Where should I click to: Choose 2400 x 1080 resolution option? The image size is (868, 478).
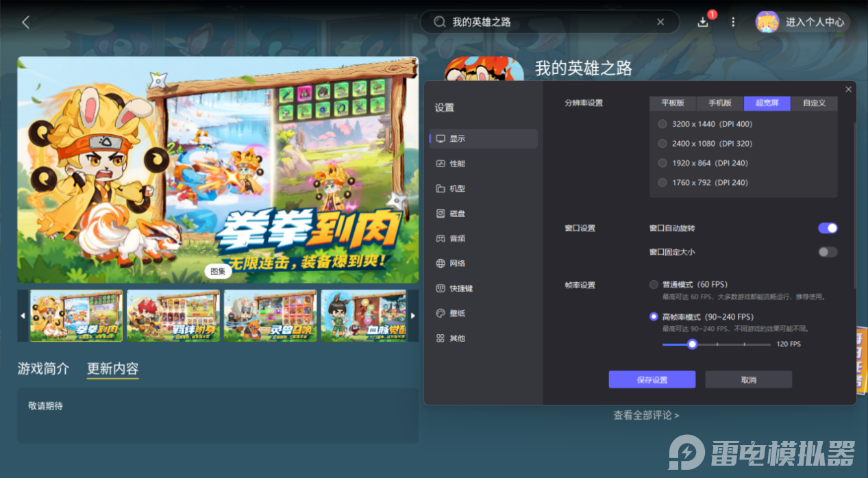pos(662,144)
